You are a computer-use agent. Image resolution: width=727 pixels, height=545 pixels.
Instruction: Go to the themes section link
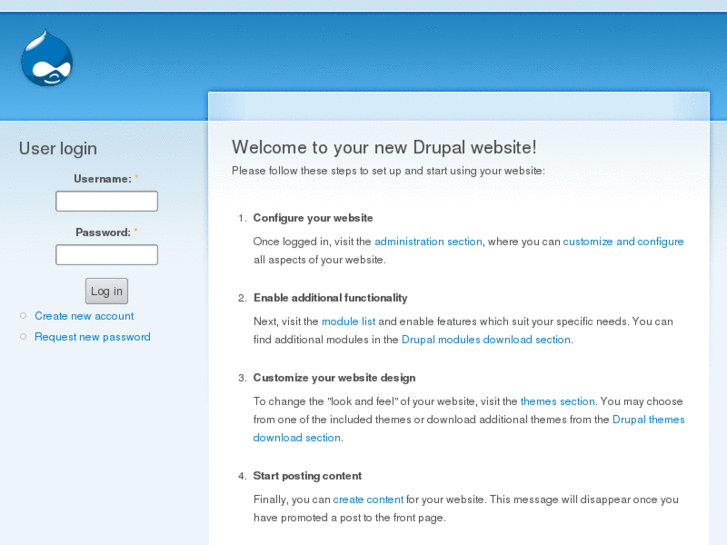pos(558,401)
